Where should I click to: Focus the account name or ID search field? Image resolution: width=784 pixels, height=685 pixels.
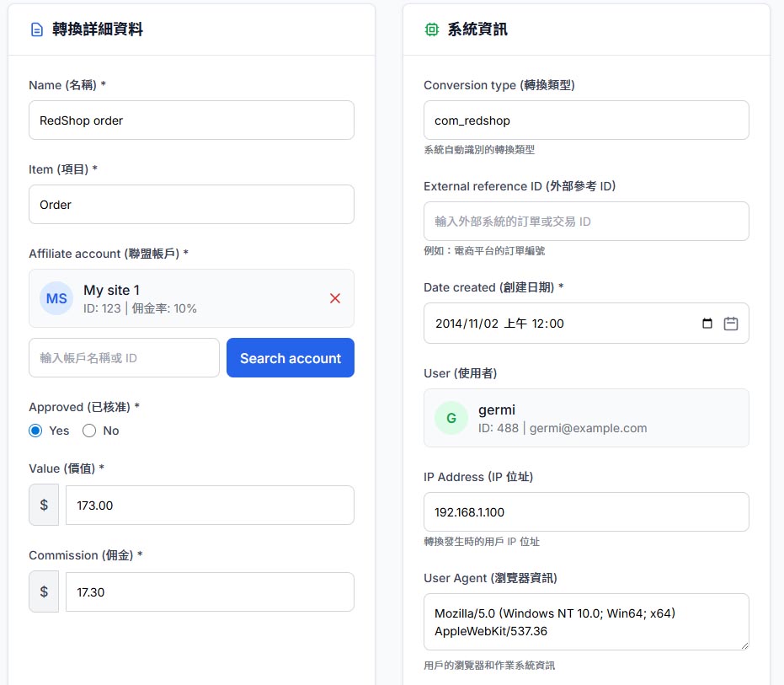(x=124, y=358)
